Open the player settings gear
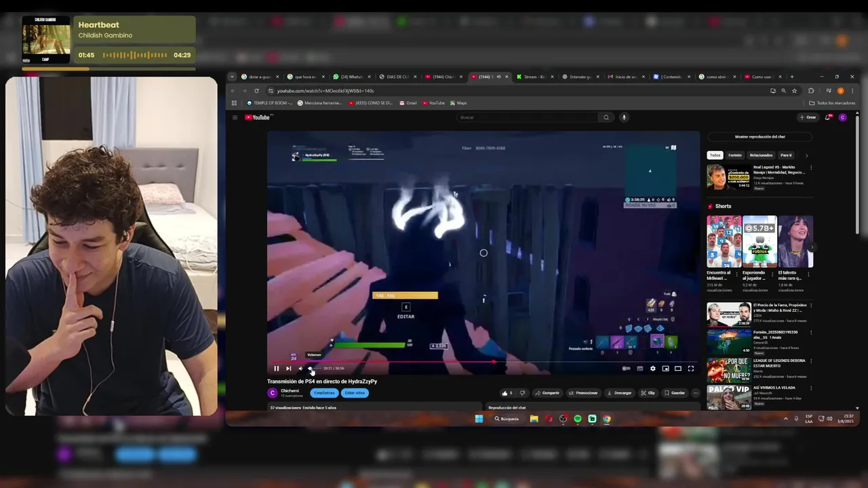This screenshot has width=868, height=488. pyautogui.click(x=653, y=369)
